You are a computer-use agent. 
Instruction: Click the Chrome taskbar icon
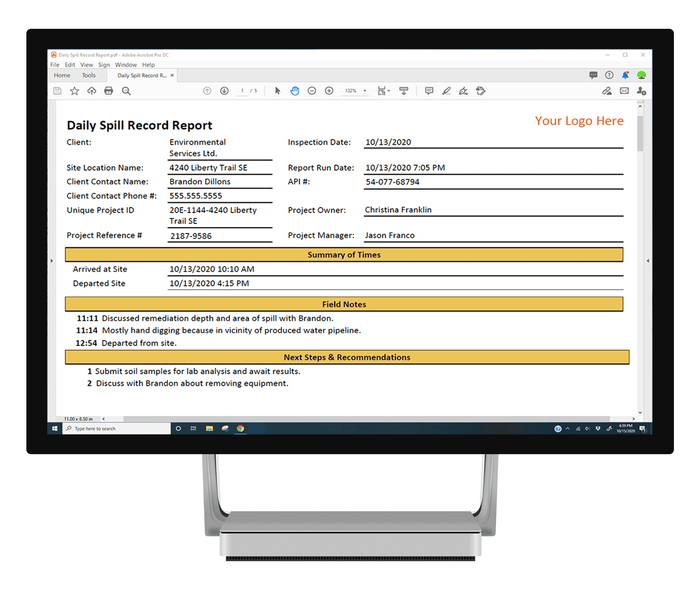click(240, 428)
